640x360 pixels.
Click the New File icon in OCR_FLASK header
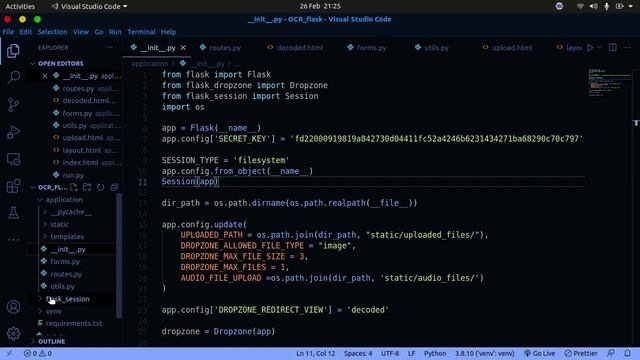pos(73,187)
